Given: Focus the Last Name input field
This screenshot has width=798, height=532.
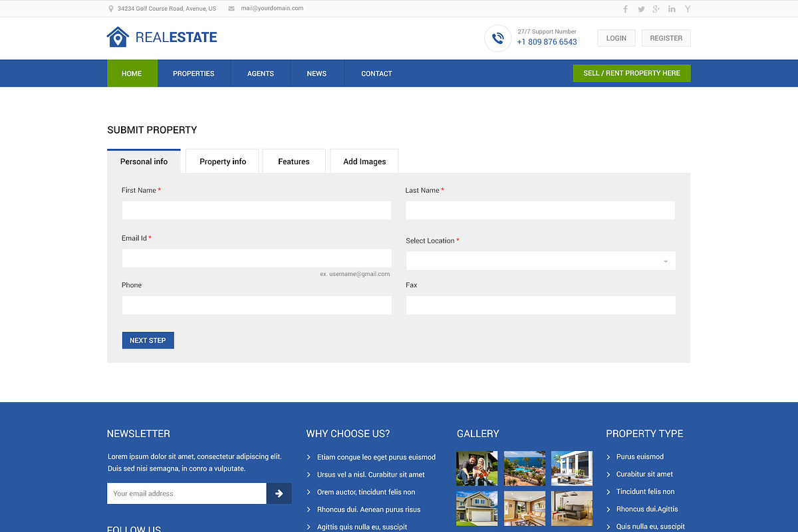Looking at the screenshot, I should point(541,210).
